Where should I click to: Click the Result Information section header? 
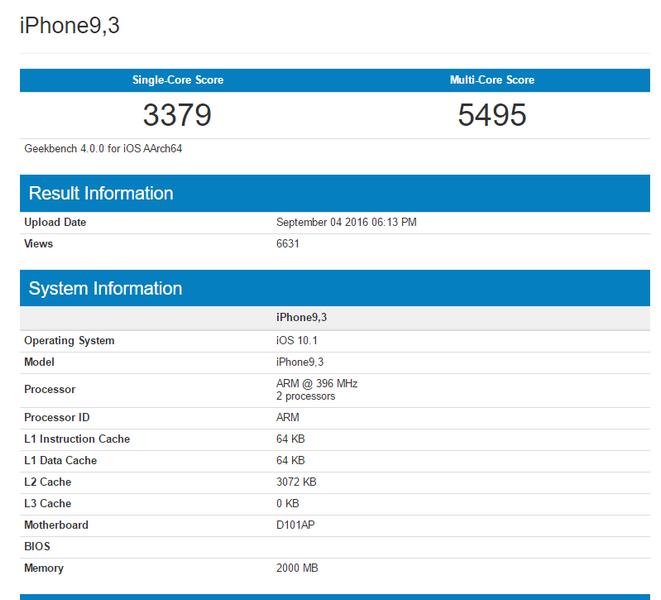pyautogui.click(x=335, y=193)
